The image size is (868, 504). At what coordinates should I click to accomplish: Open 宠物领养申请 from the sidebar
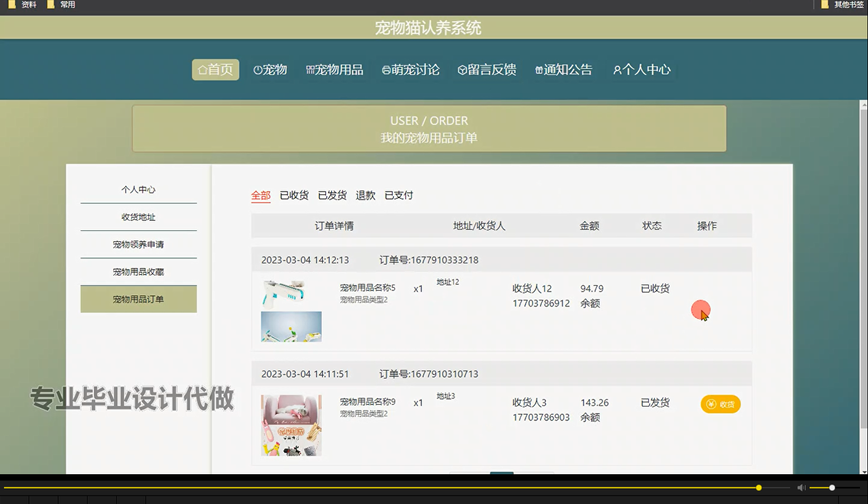pyautogui.click(x=138, y=245)
